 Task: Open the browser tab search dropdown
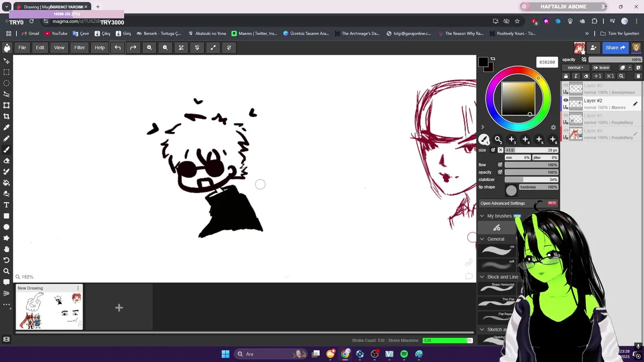tap(7, 7)
